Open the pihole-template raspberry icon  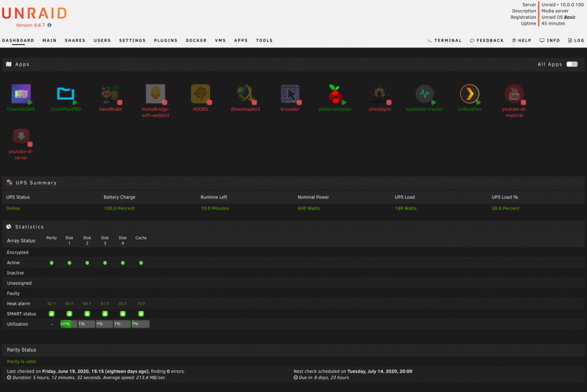tap(335, 94)
